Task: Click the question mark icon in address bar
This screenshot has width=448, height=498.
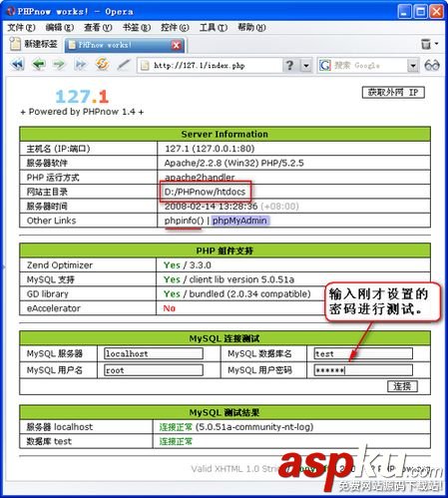Action: 289,65
